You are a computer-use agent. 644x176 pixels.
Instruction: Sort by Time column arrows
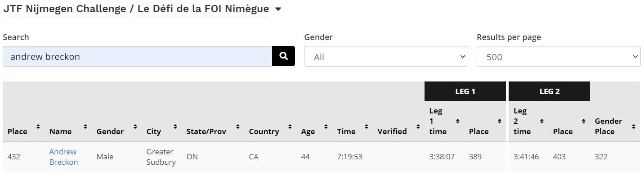pyautogui.click(x=367, y=127)
